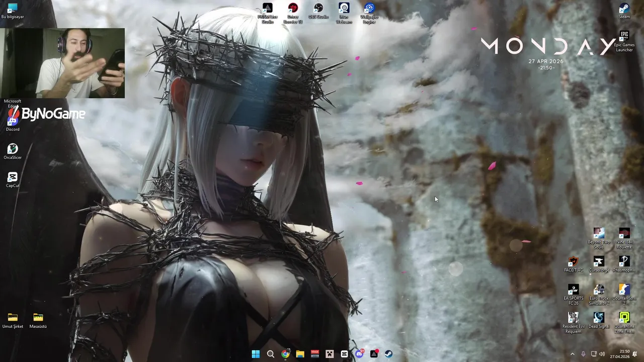
Task: Open taskbar Search
Action: (x=270, y=354)
